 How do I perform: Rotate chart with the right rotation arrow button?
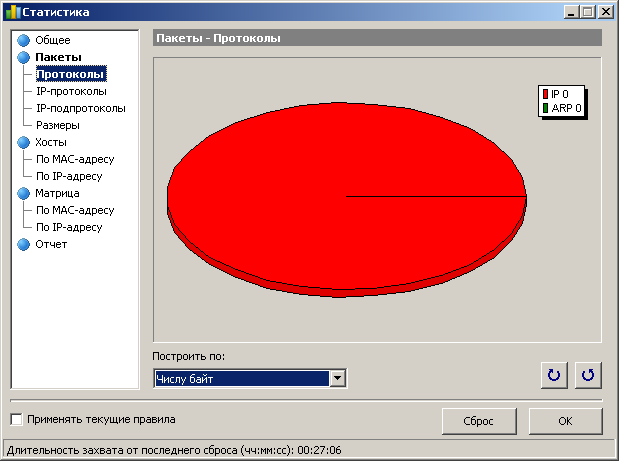pyautogui.click(x=588, y=375)
